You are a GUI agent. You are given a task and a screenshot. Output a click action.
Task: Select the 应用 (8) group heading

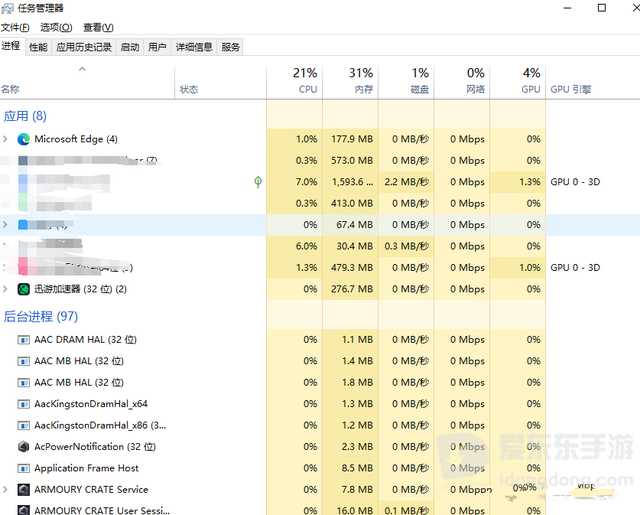pyautogui.click(x=25, y=116)
